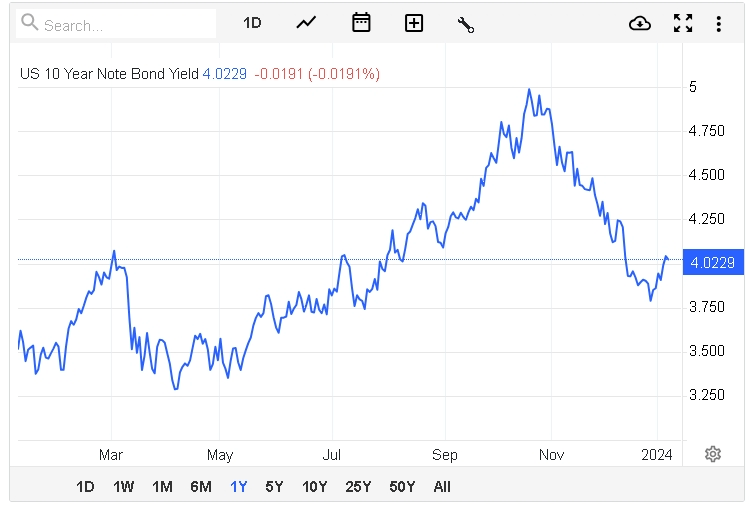Select the 25Y time range
This screenshot has height=507, width=749.
(x=358, y=487)
